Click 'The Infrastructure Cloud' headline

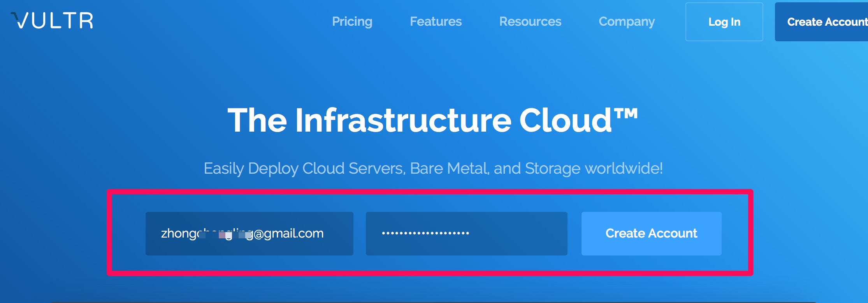click(x=433, y=120)
